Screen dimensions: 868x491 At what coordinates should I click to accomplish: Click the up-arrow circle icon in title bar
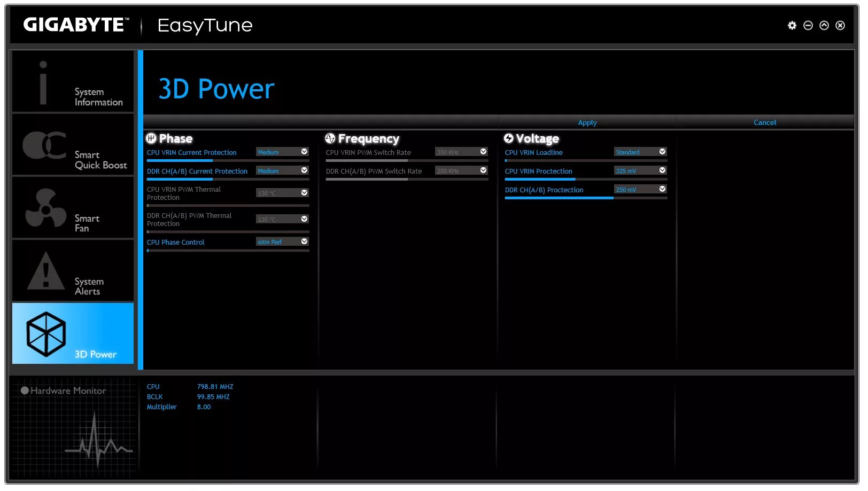click(824, 25)
